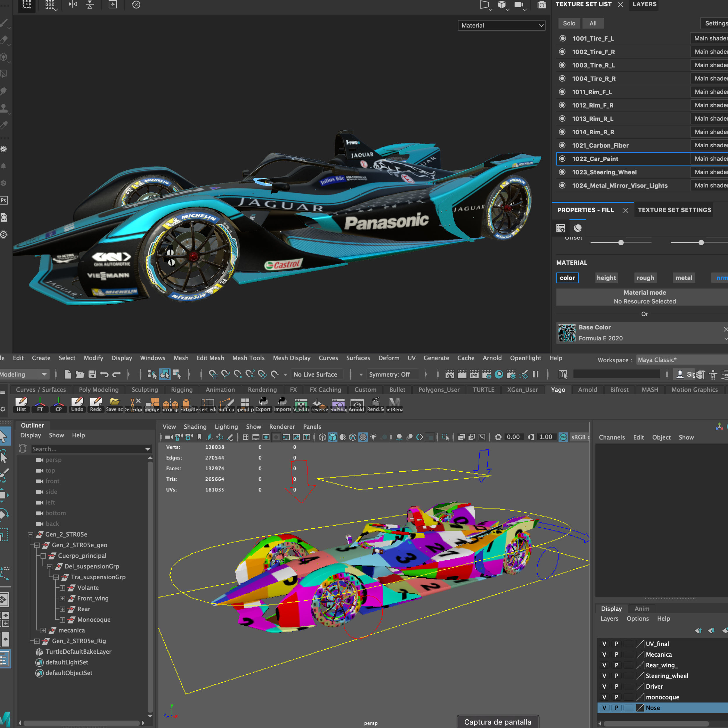Expand the Volante node in the Outliner
The height and width of the screenshot is (728, 728).
pyautogui.click(x=63, y=588)
